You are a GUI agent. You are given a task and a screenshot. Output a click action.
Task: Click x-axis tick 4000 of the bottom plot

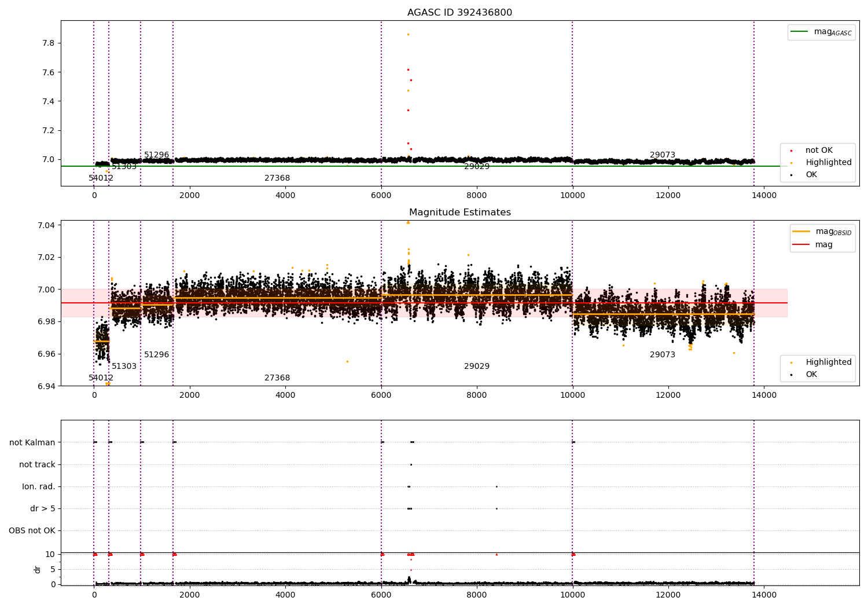tap(285, 595)
